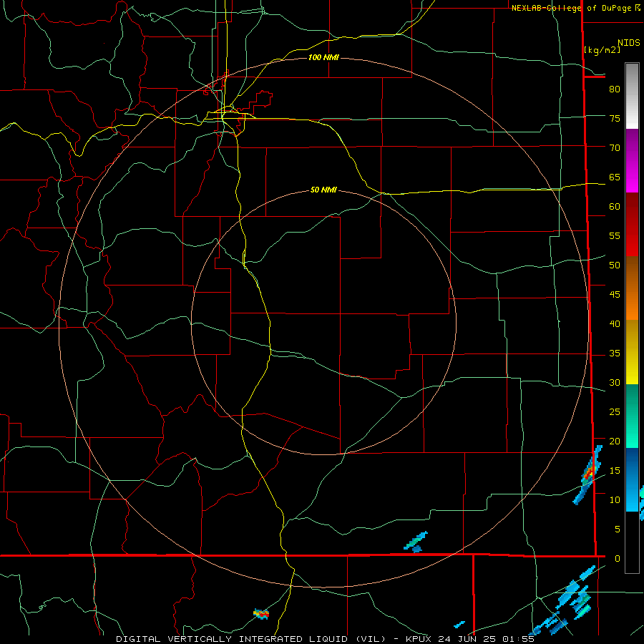Select the 100 NMI range ring label
The image size is (644, 644).
323,57
